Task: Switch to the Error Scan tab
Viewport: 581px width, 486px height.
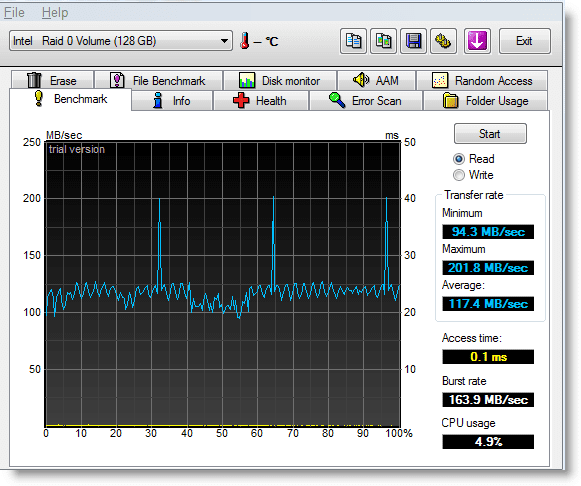Action: click(x=366, y=100)
